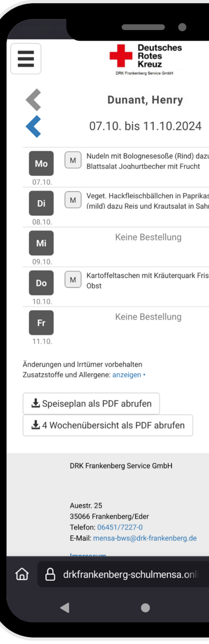Click the address bar URL field

pos(123,574)
